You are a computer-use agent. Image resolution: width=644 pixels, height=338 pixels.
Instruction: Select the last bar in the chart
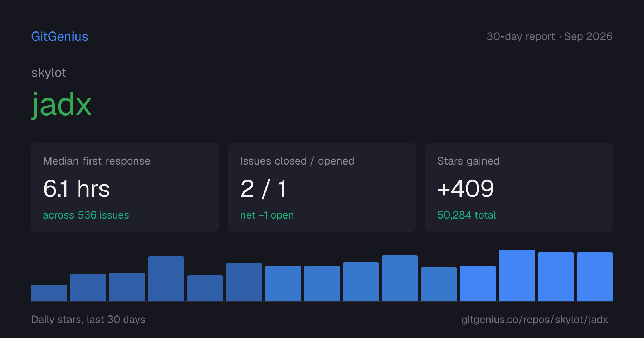click(595, 276)
